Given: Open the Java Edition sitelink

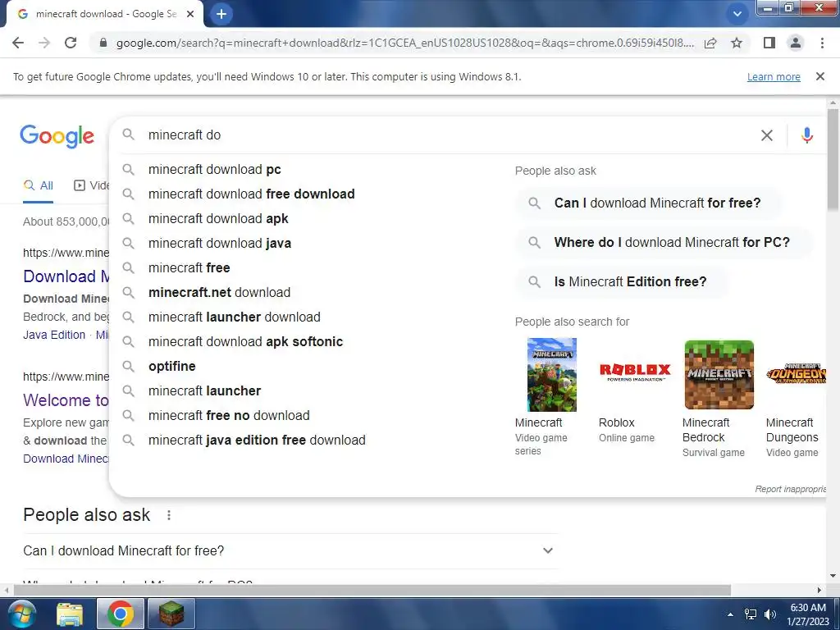Looking at the screenshot, I should (x=54, y=335).
